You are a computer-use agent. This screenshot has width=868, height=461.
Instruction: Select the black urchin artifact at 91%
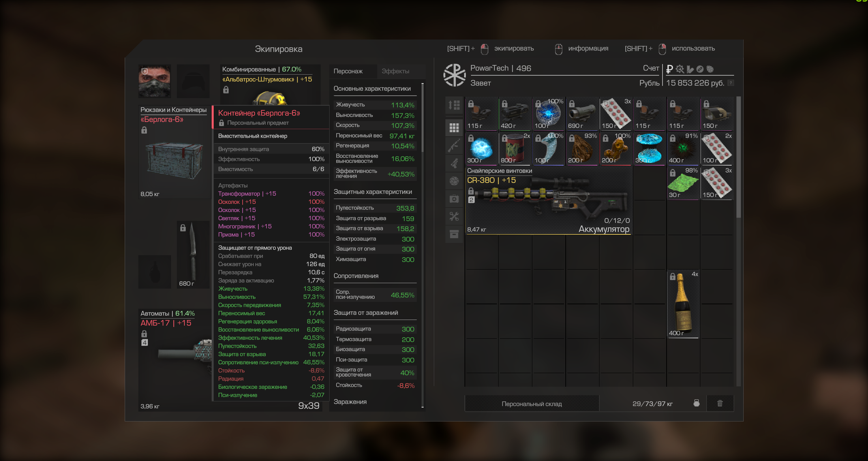tap(683, 148)
